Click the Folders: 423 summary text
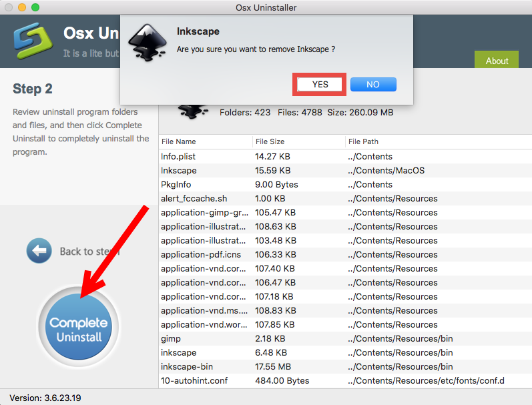 tap(245, 112)
